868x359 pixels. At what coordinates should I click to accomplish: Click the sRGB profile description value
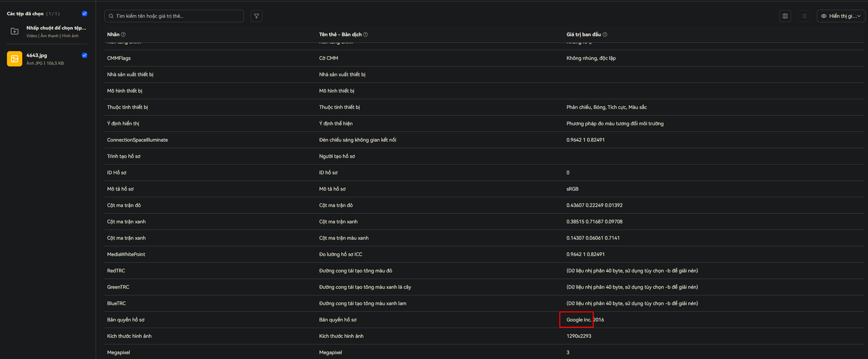pyautogui.click(x=573, y=189)
